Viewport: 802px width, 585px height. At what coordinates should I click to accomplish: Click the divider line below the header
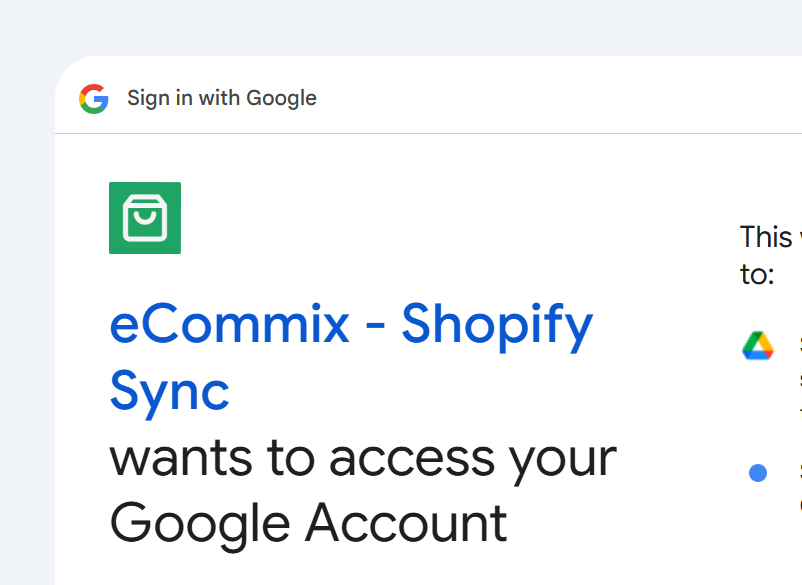430,135
